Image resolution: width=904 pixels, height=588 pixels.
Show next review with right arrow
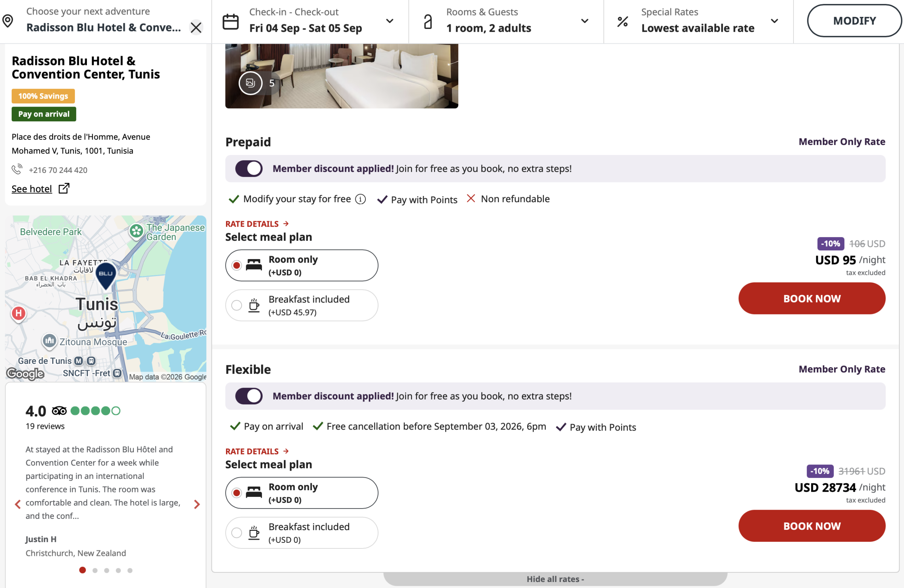click(197, 504)
